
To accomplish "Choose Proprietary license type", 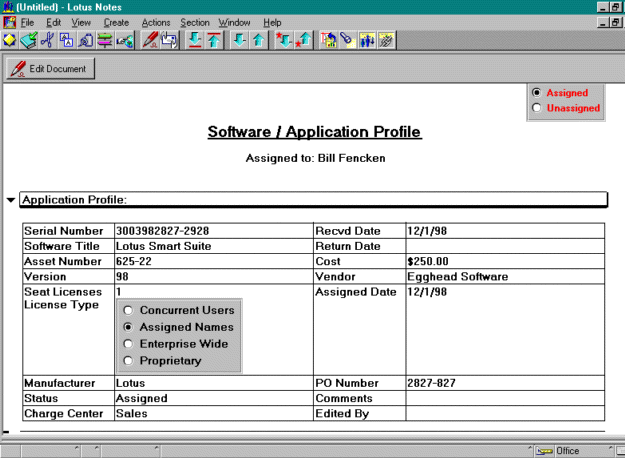I will pos(128,361).
